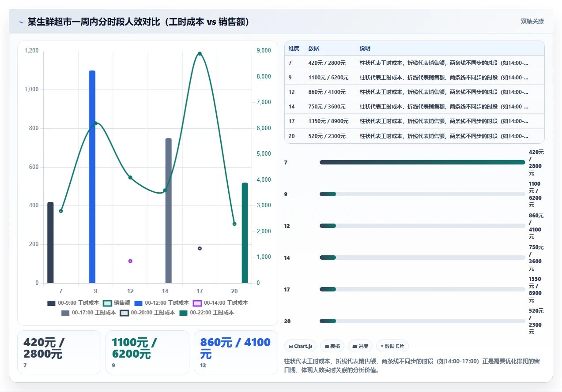Open the 860元 / 4100元 data card
The height and width of the screenshot is (392, 562).
[x=236, y=352]
